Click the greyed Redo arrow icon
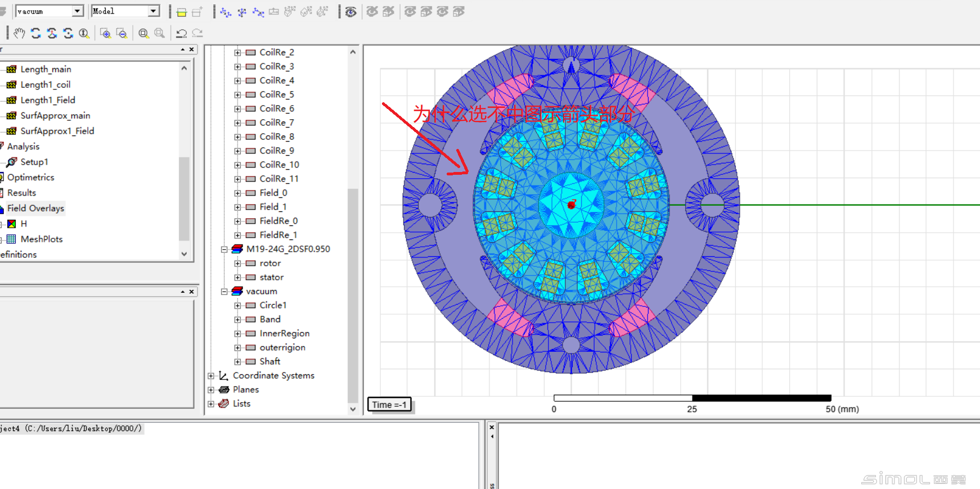Screen dimensions: 980x489 tap(197, 33)
